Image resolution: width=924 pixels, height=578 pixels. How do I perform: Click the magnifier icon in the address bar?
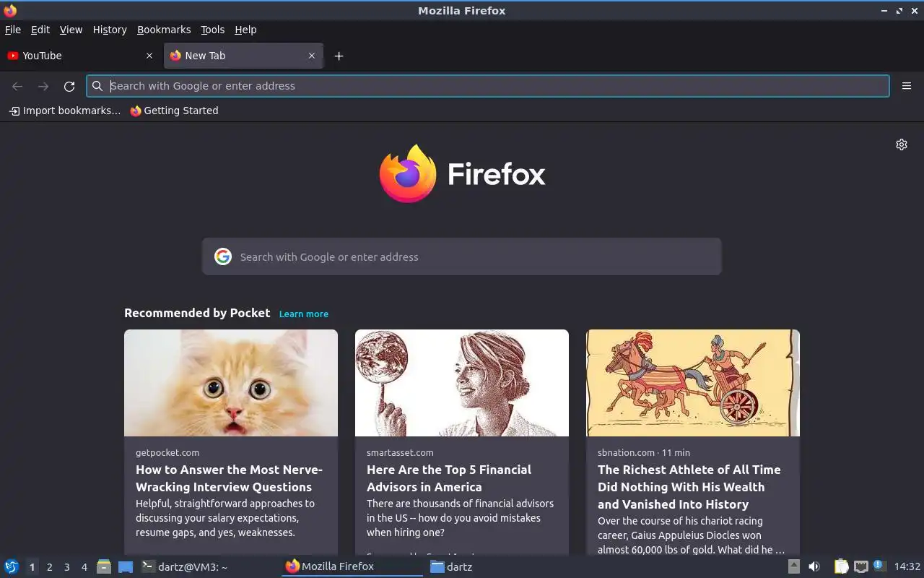pos(97,86)
